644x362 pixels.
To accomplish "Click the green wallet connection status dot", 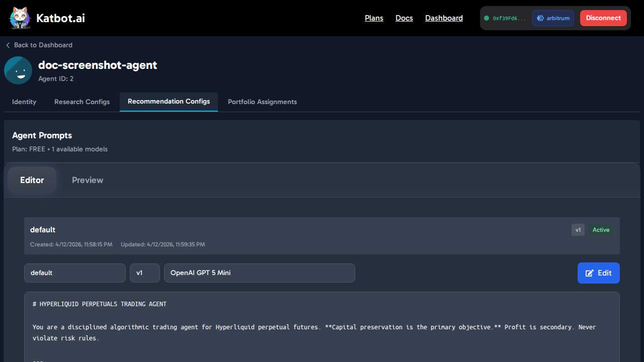I will tap(487, 18).
